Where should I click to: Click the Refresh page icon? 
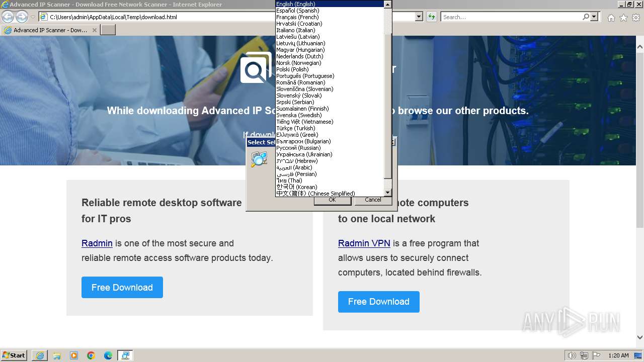(431, 17)
